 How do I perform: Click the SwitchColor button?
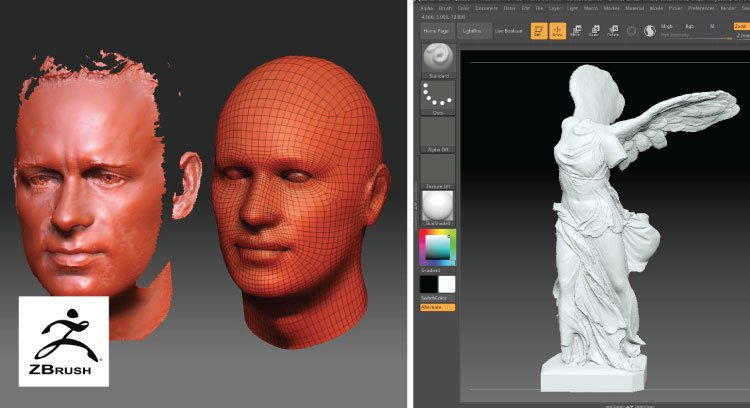click(434, 298)
